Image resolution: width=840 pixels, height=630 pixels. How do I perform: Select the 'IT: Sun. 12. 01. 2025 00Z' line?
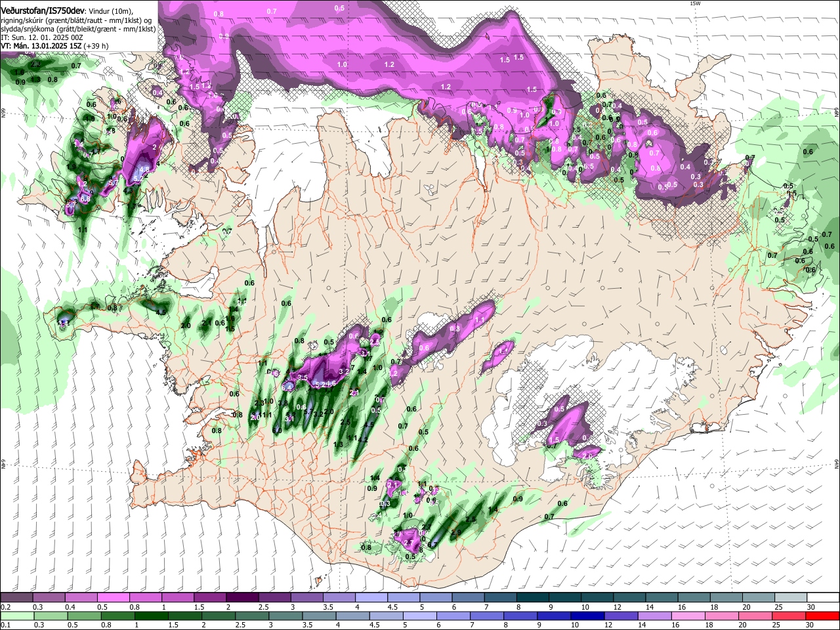(x=43, y=37)
